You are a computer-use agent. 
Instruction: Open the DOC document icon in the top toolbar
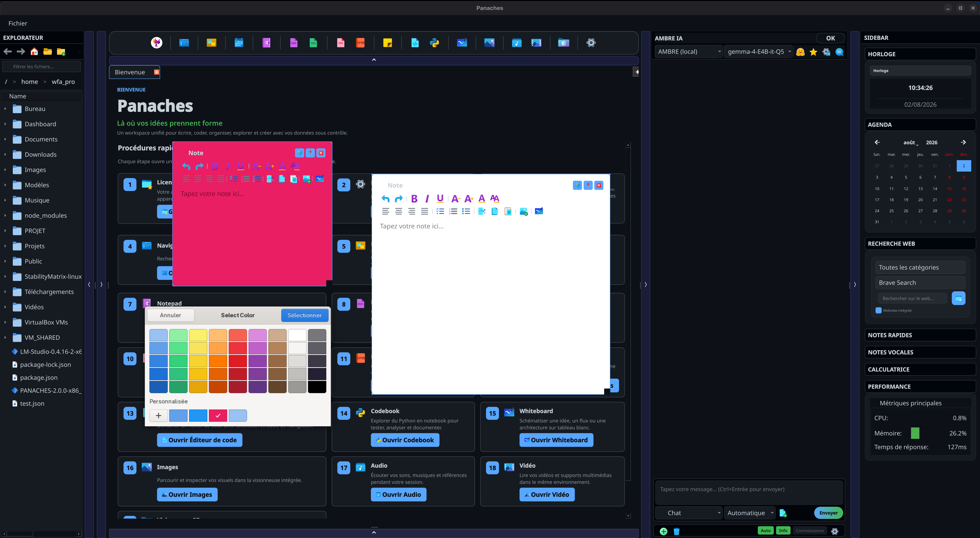pyautogui.click(x=294, y=43)
